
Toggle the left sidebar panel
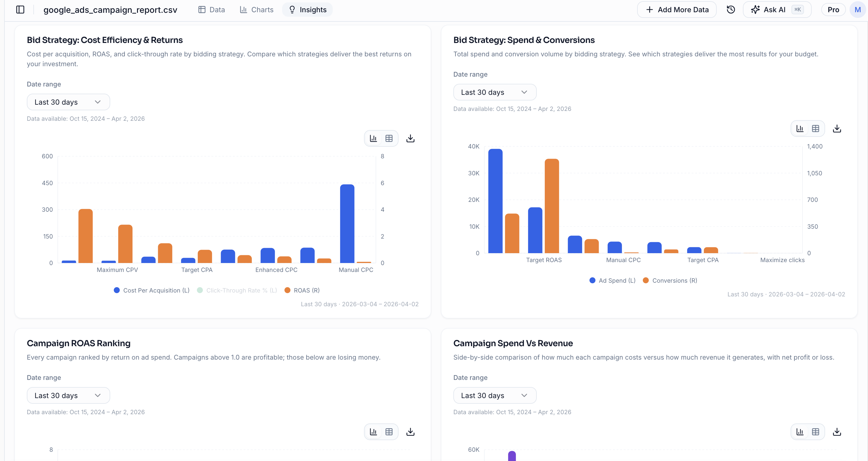[x=20, y=10]
